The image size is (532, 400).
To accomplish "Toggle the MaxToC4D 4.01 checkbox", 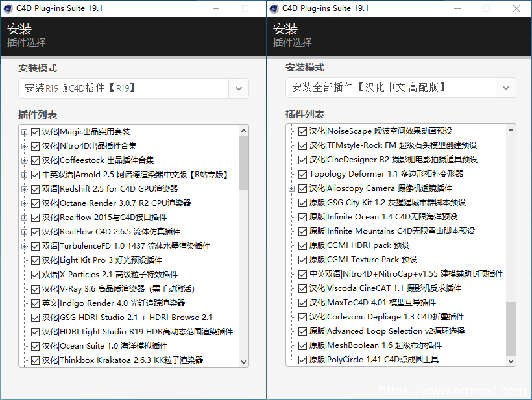I will [302, 303].
